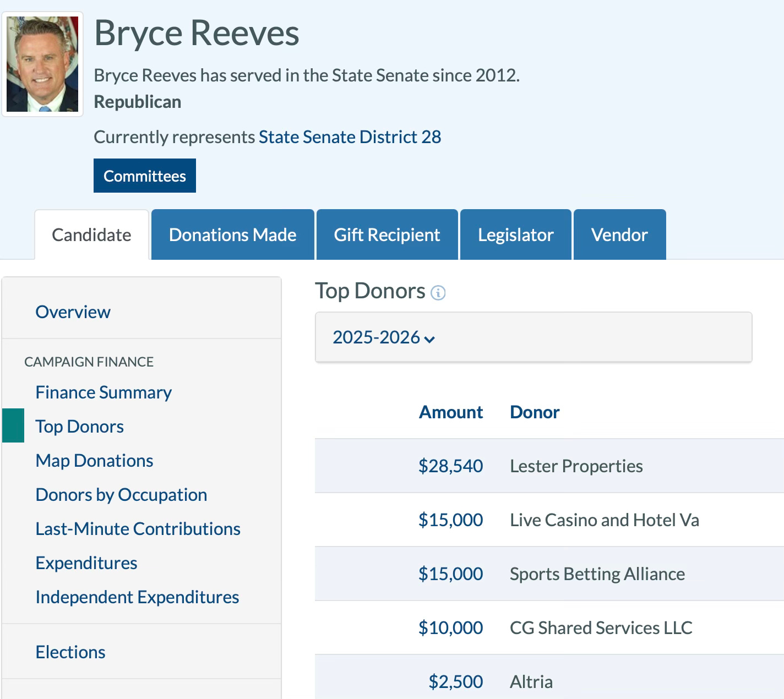Open the Lester Properties donor row
The image size is (784, 699).
[576, 466]
